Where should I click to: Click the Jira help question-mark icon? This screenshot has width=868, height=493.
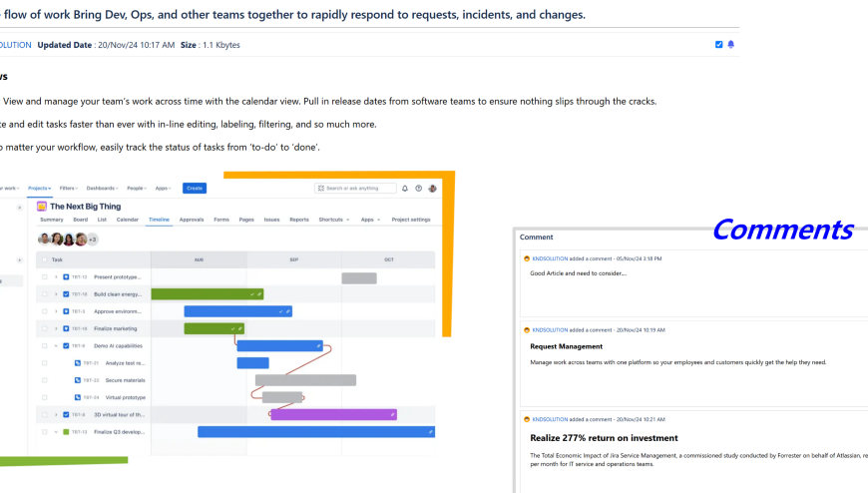(x=419, y=188)
